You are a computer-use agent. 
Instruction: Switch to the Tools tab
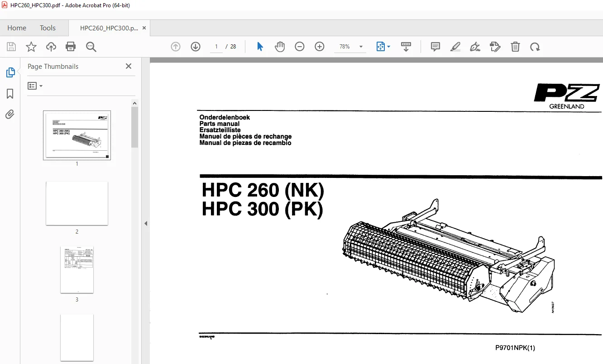pos(48,28)
